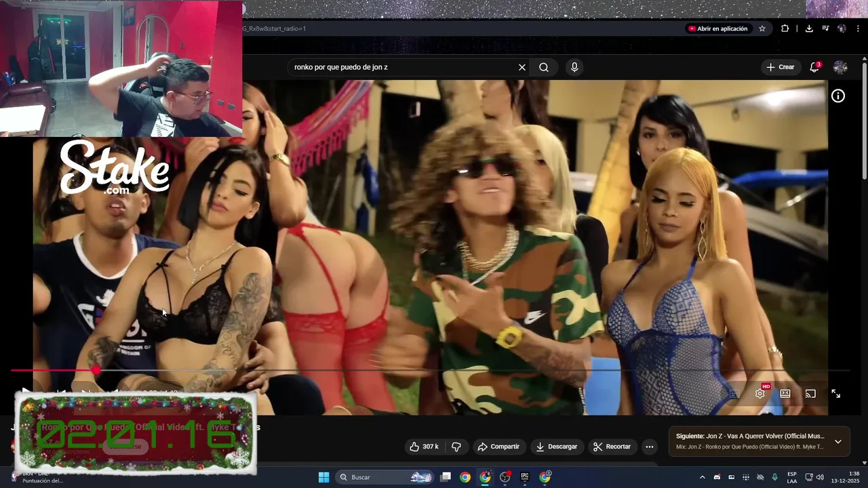
Task: Enter fullscreen video mode
Action: tap(835, 393)
